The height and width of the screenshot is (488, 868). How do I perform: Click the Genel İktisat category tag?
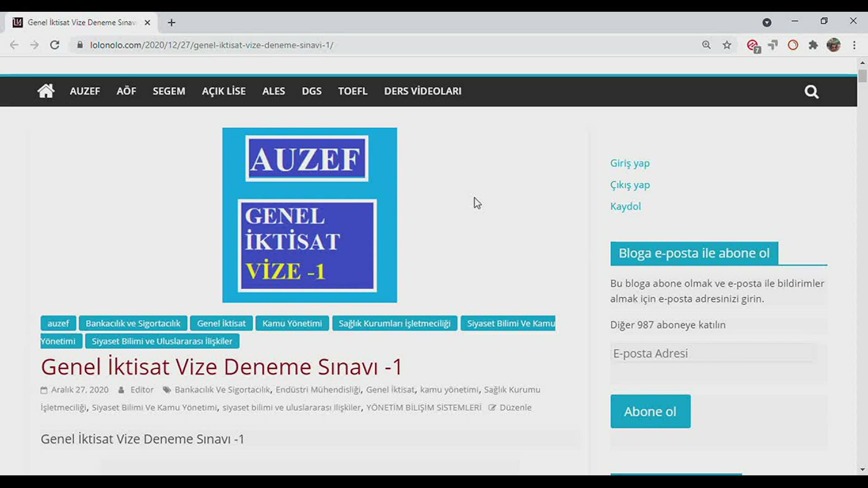coord(221,324)
